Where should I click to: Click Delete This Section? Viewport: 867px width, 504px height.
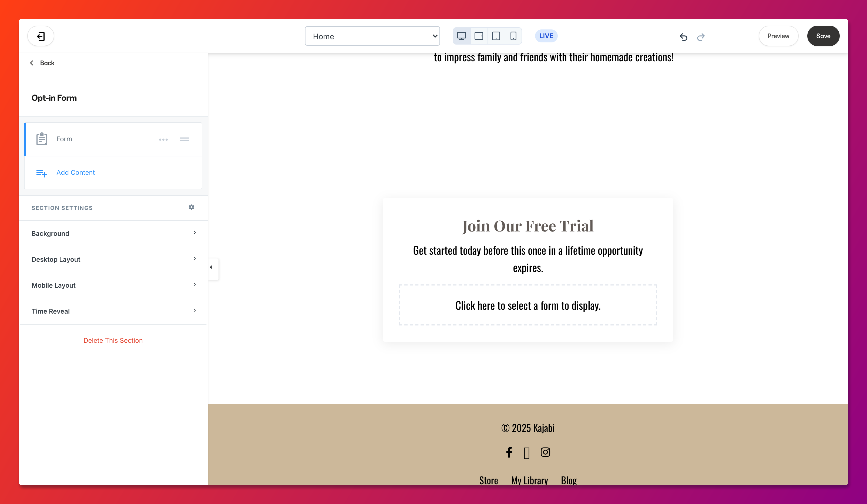click(x=113, y=341)
